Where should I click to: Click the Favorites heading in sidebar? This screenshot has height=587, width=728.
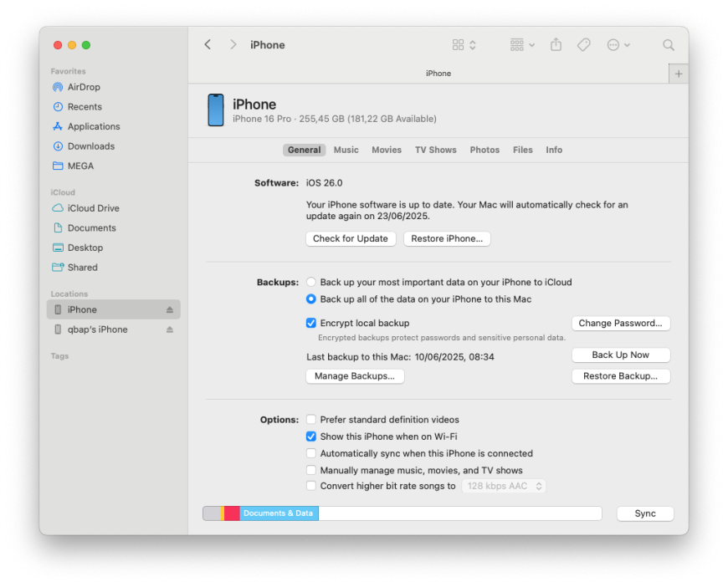[x=69, y=71]
